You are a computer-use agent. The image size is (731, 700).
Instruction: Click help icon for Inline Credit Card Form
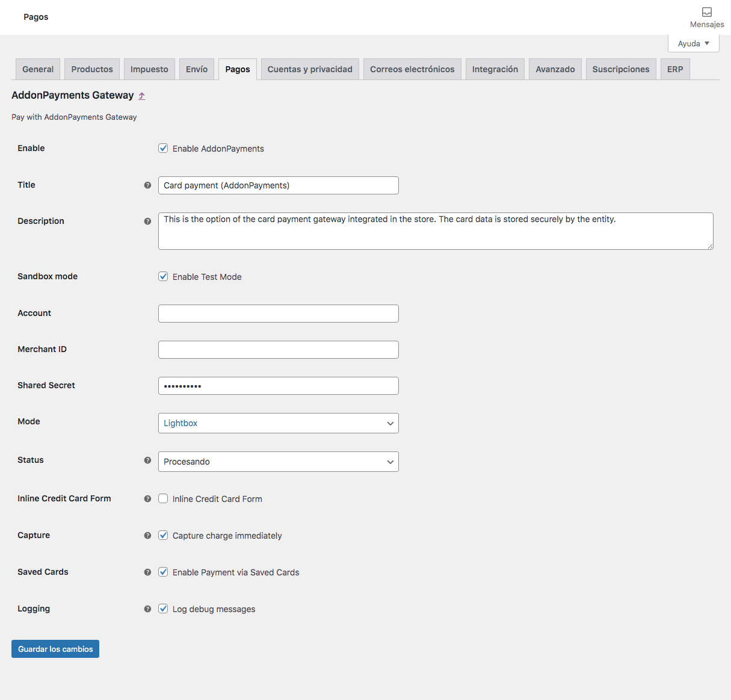pos(147,499)
